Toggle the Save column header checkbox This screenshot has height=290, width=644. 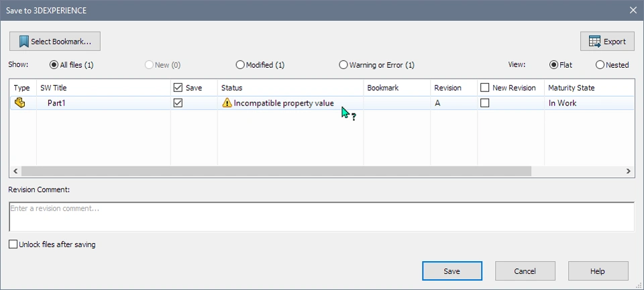[178, 88]
